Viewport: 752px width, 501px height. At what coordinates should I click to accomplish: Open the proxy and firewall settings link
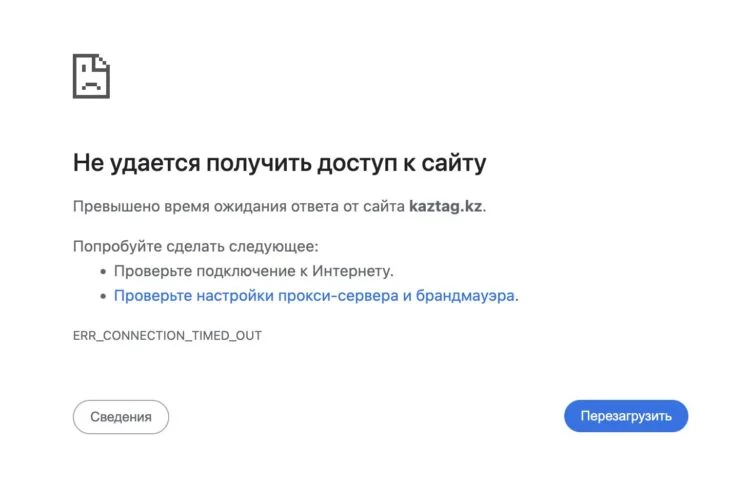pyautogui.click(x=314, y=296)
